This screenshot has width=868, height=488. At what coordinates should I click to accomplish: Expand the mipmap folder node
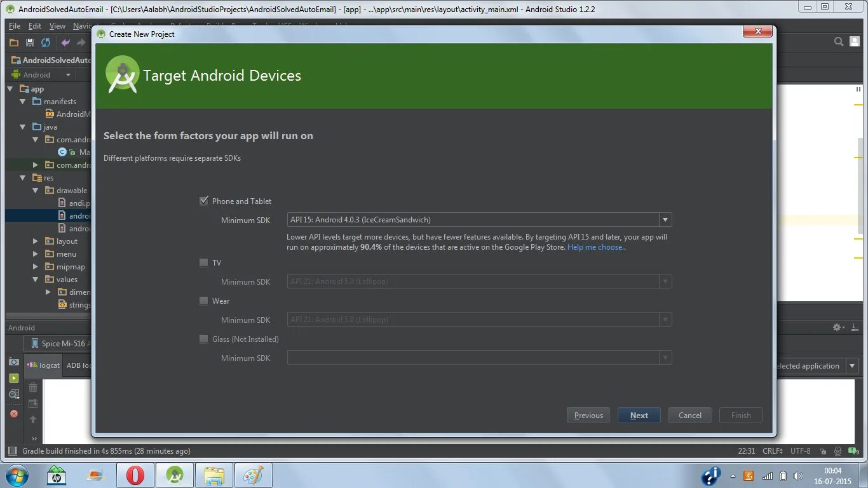click(x=36, y=267)
